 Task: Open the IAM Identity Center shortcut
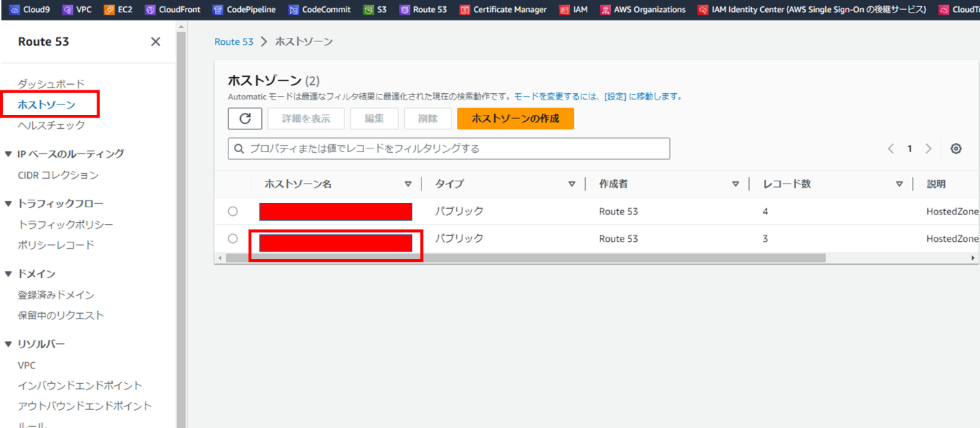pos(812,10)
